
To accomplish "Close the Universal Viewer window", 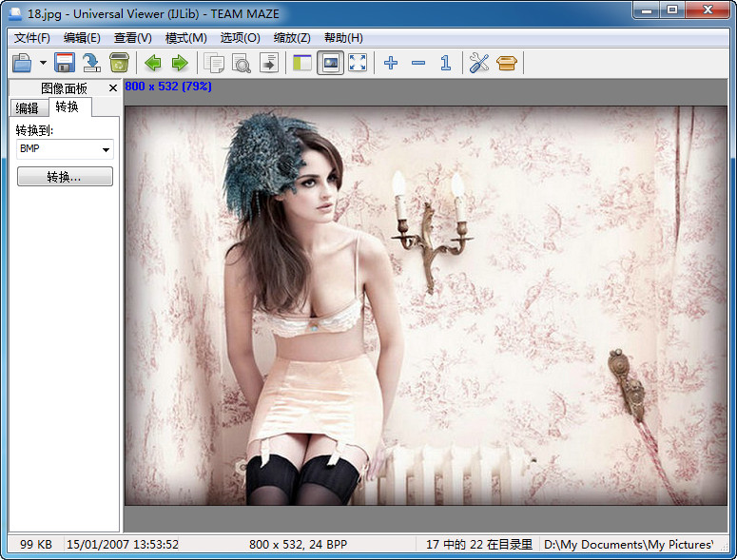I will pos(708,10).
